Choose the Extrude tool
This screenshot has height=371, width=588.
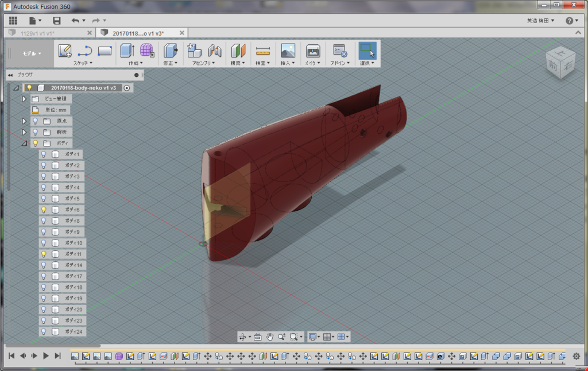pos(127,51)
